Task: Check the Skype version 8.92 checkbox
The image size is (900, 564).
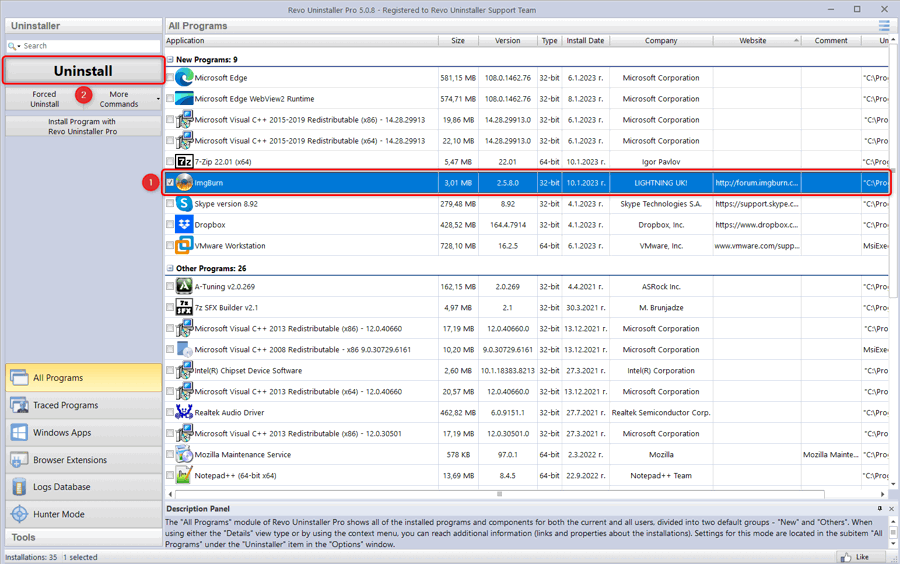Action: (x=170, y=204)
